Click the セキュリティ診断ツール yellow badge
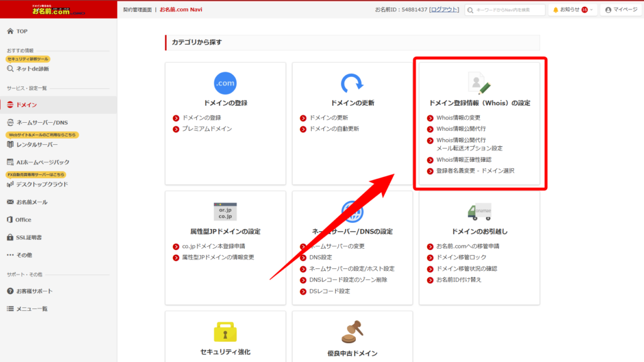 [x=28, y=59]
